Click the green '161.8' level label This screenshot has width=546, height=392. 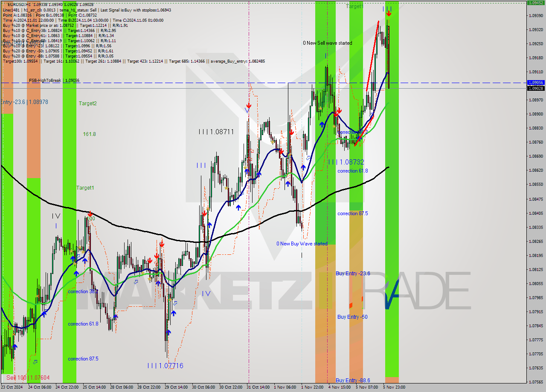[x=89, y=134]
